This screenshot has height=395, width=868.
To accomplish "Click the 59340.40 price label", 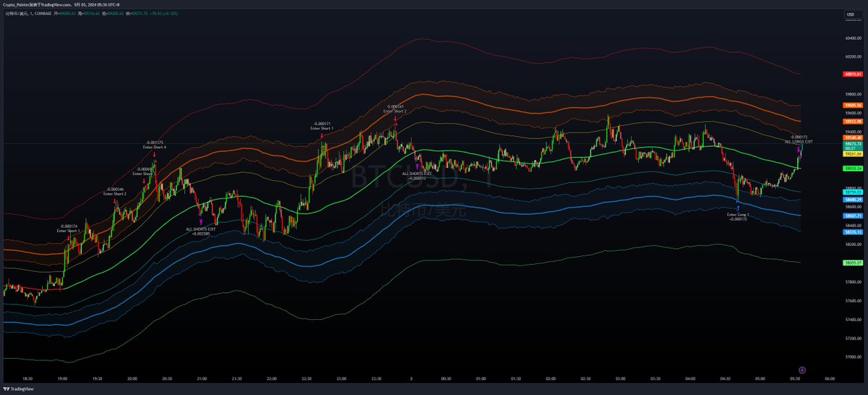I will click(854, 137).
